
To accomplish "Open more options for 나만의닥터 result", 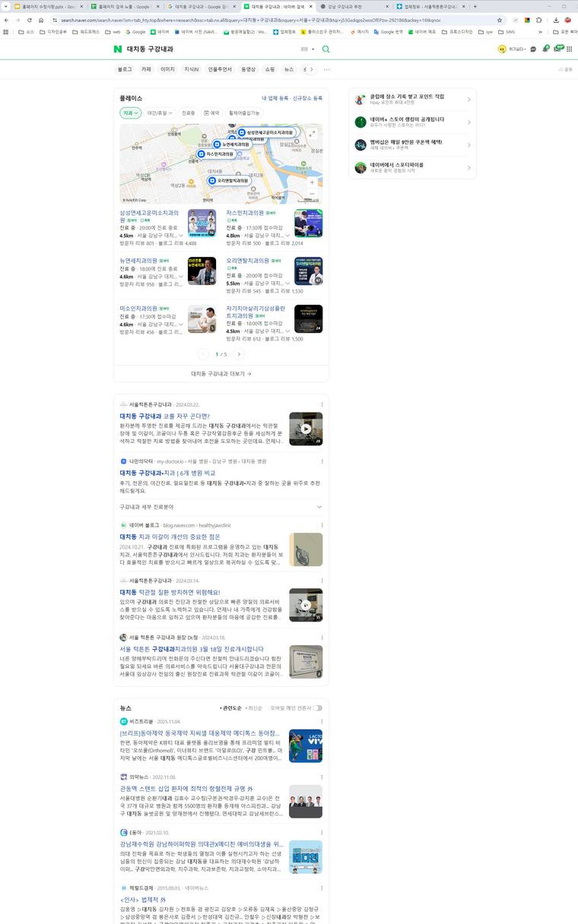I will pyautogui.click(x=322, y=461).
